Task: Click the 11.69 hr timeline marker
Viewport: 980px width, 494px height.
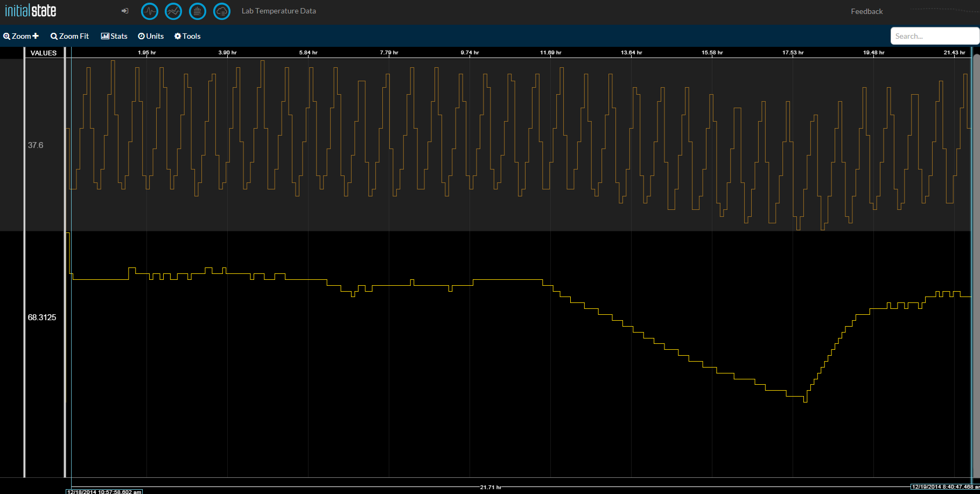Action: (x=551, y=53)
